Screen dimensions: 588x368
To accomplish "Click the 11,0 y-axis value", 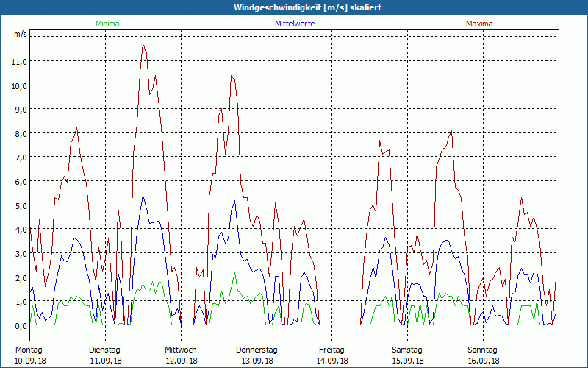I will tap(19, 62).
